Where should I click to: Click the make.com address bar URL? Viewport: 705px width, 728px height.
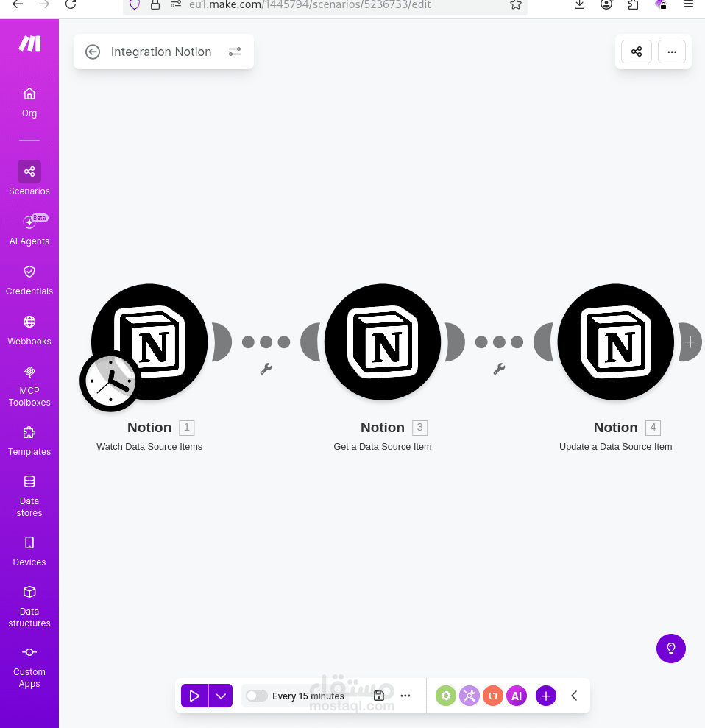310,4
